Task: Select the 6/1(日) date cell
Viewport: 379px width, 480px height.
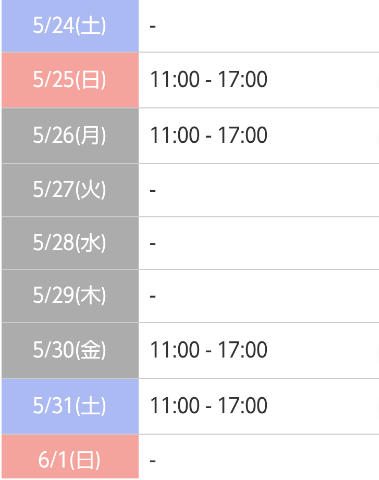Action: coord(70,457)
